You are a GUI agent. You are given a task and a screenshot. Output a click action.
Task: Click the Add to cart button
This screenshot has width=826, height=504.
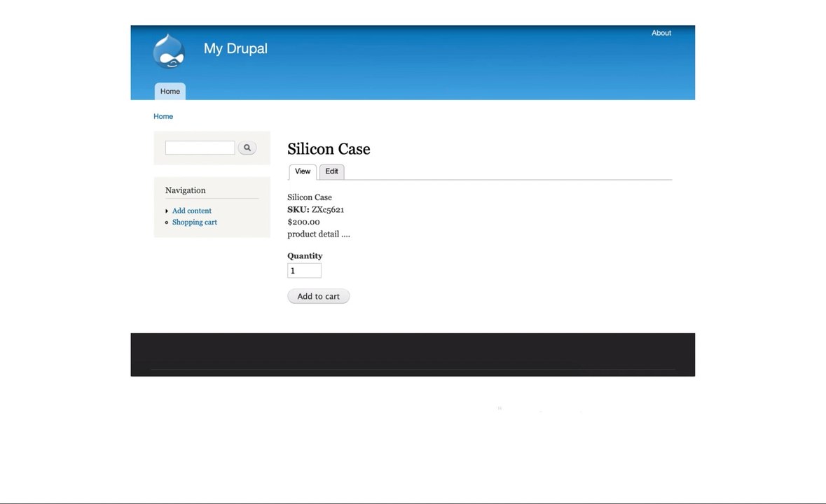pos(318,296)
